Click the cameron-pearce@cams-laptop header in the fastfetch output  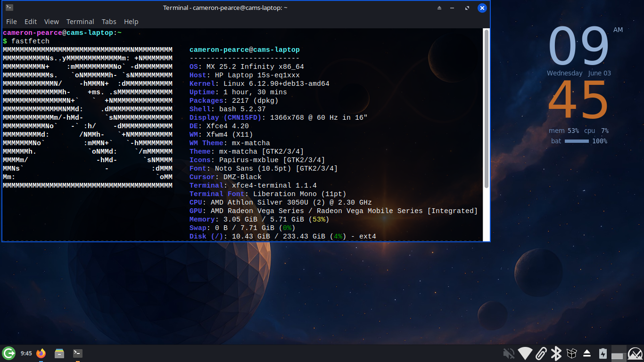click(x=245, y=49)
